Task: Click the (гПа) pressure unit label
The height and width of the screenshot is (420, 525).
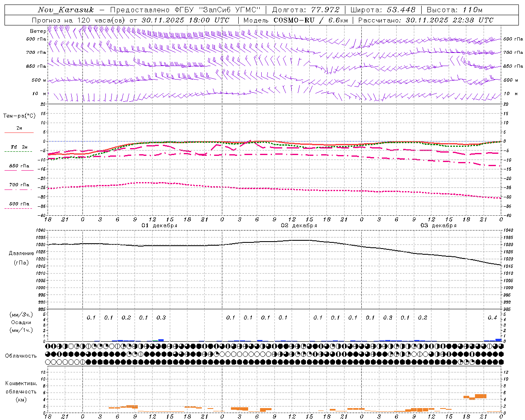Action: (21, 262)
